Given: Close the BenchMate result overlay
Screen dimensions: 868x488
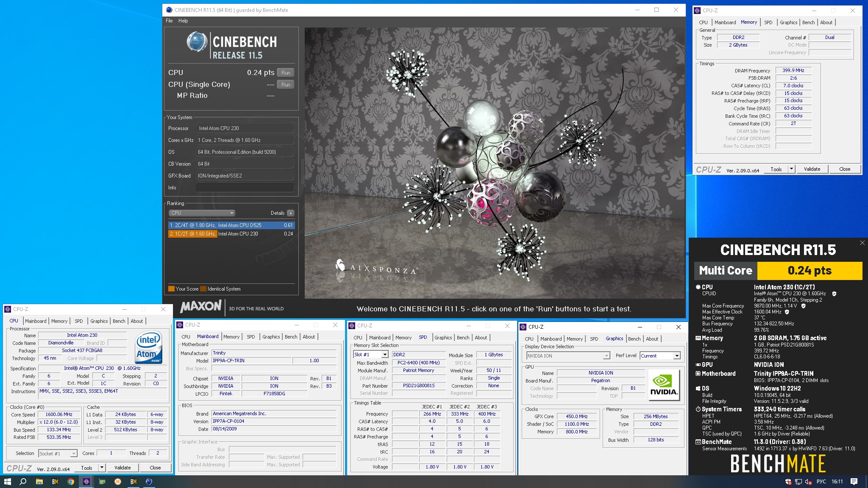Looking at the screenshot, I should coord(862,243).
